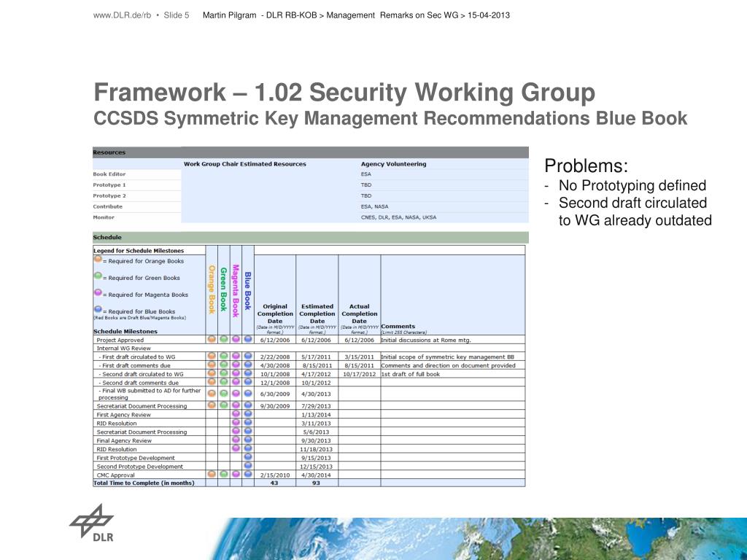Select Project Approved row's orange milestone dot
The image size is (747, 560).
tap(212, 340)
